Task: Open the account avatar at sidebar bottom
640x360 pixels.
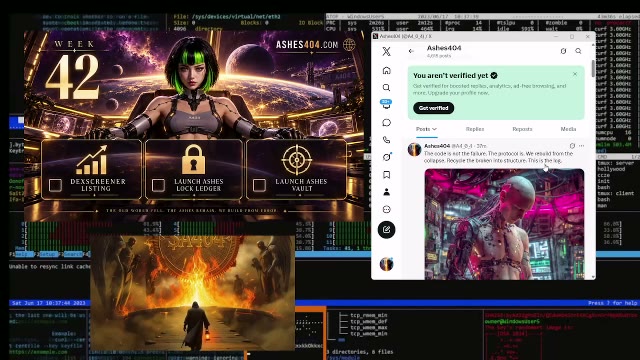Action: 386,264
